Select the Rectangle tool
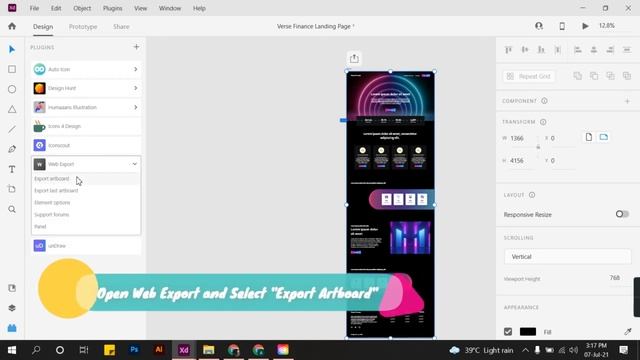This screenshot has height=360, width=640. [12, 69]
